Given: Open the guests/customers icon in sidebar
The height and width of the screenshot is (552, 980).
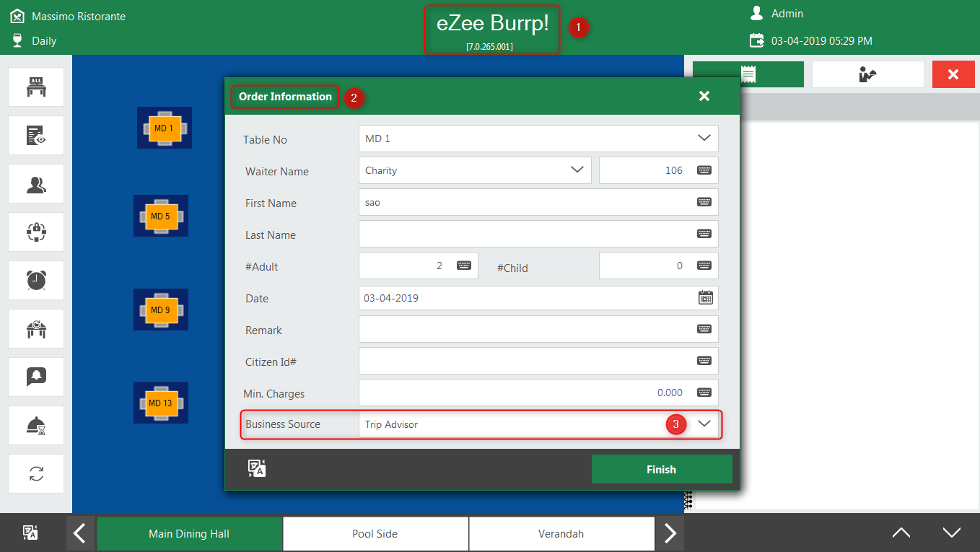Looking at the screenshot, I should tap(36, 183).
